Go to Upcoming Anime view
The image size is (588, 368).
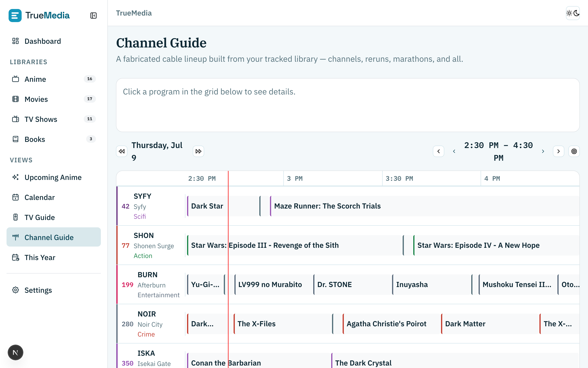coord(53,177)
